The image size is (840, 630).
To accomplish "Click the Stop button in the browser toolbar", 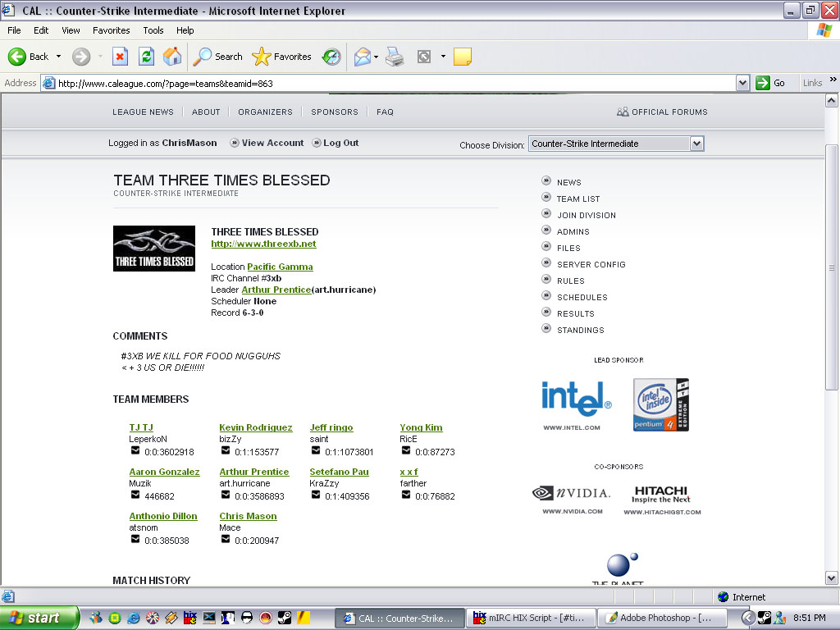I will point(120,57).
